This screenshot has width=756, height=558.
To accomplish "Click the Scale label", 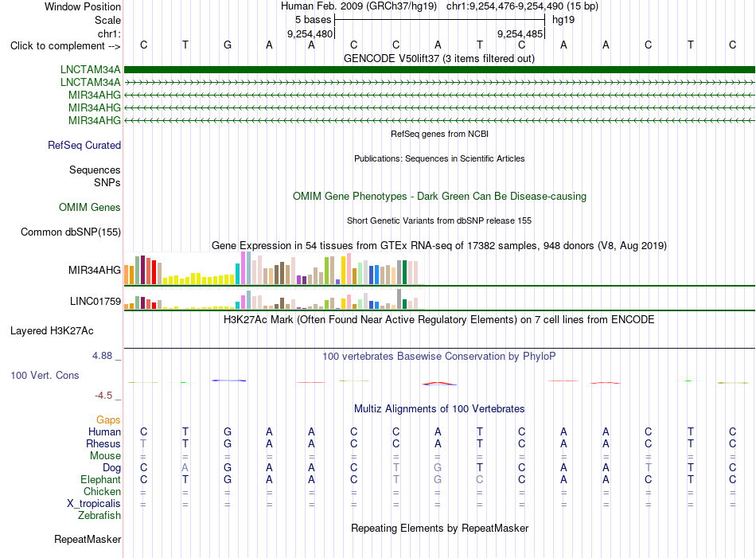I will (107, 20).
